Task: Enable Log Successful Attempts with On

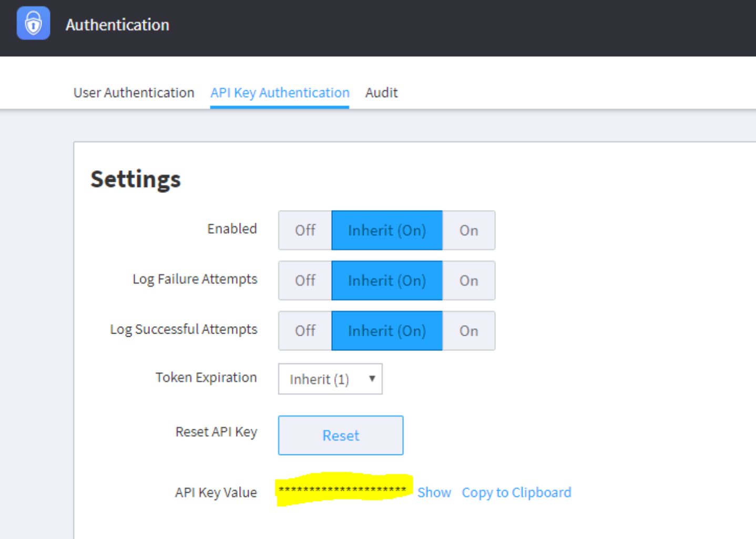Action: [468, 331]
